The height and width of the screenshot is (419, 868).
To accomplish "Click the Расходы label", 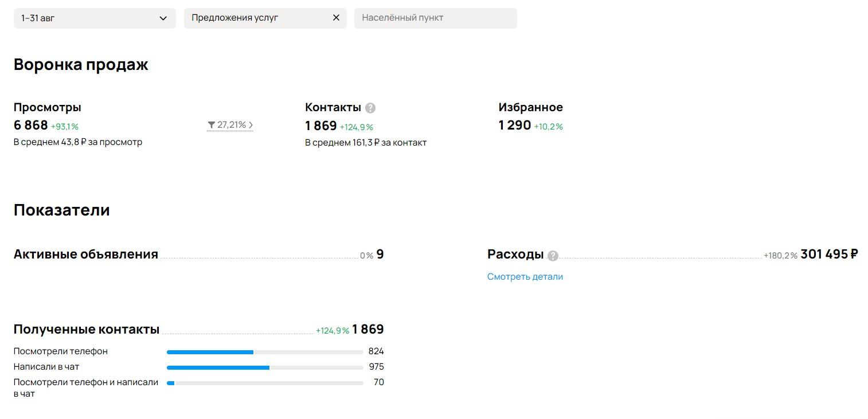I will click(x=515, y=254).
